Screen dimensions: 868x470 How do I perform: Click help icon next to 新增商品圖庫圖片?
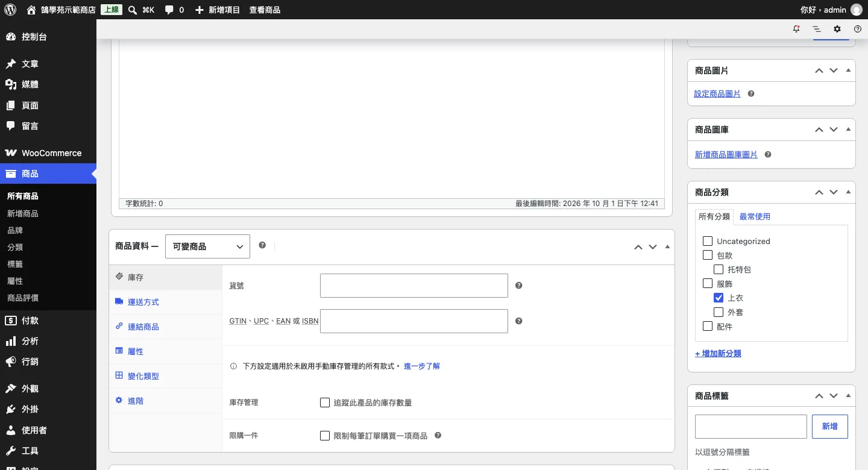coord(768,155)
